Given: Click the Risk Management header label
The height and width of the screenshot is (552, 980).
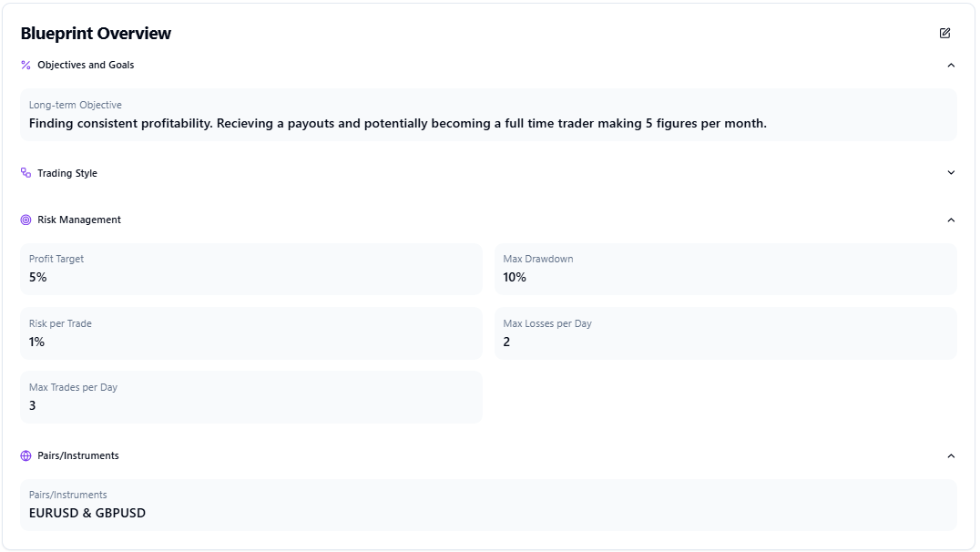Looking at the screenshot, I should point(79,220).
